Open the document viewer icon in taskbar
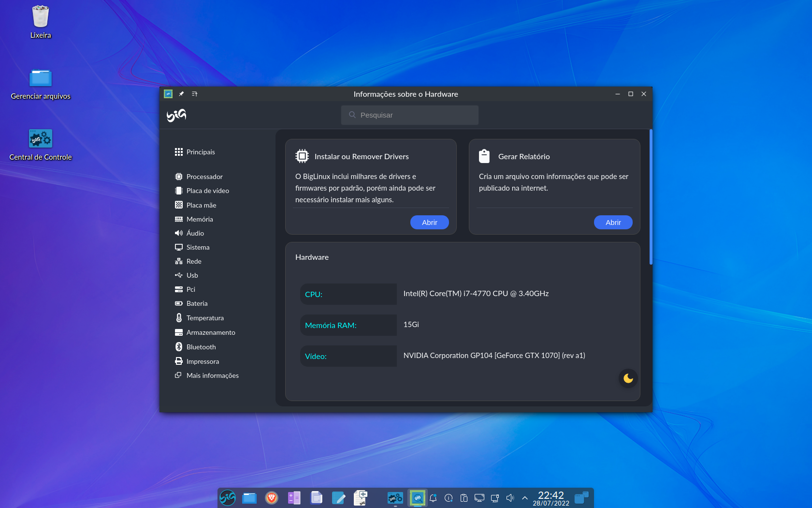The width and height of the screenshot is (812, 508). (x=316, y=498)
